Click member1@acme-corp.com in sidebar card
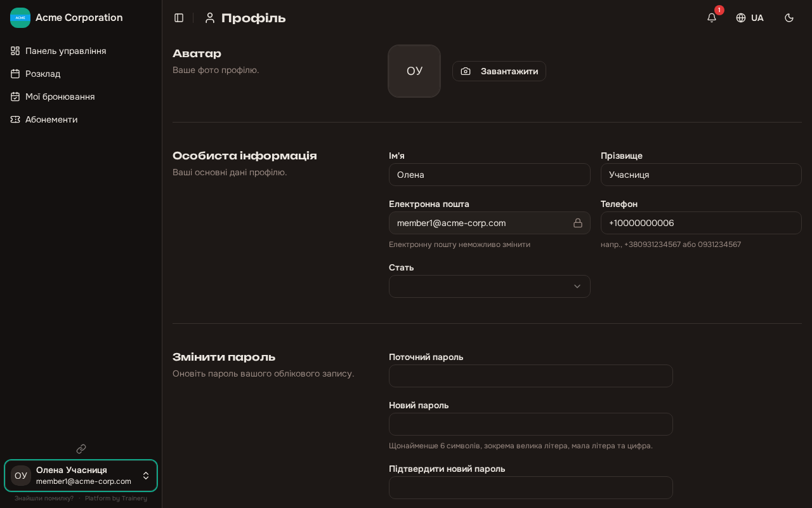This screenshot has width=812, height=508. 84,481
